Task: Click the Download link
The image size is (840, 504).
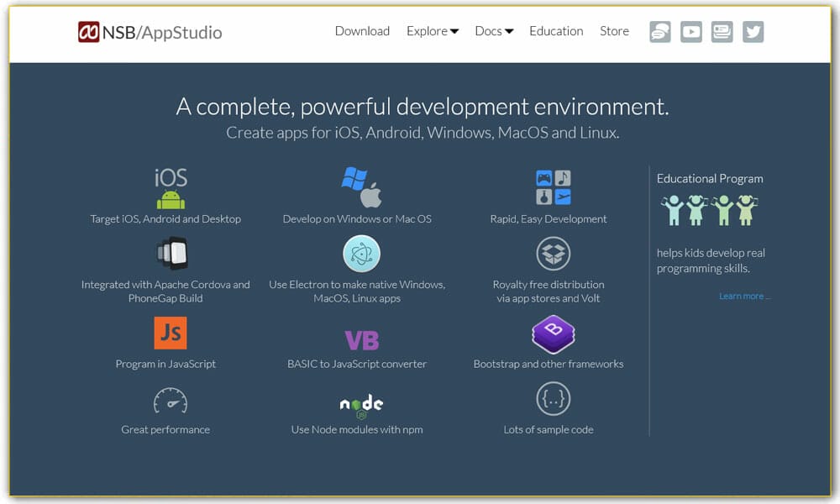Action: (362, 31)
